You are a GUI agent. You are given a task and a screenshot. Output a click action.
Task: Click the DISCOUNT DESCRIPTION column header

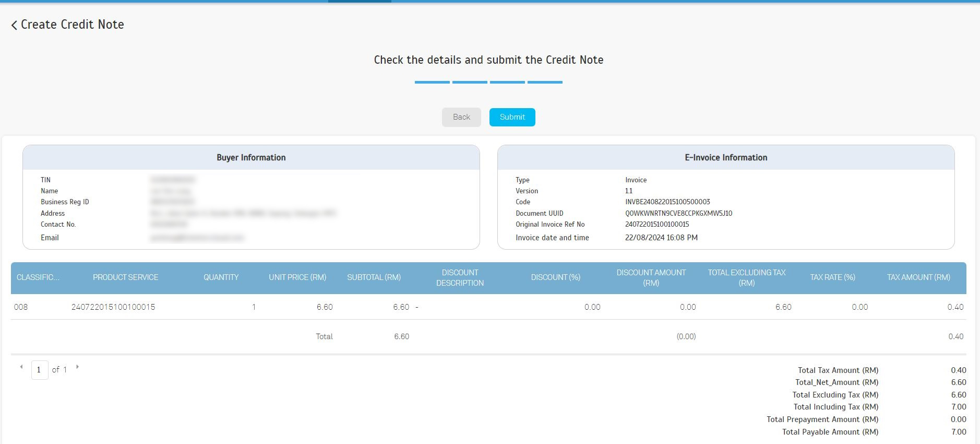460,278
